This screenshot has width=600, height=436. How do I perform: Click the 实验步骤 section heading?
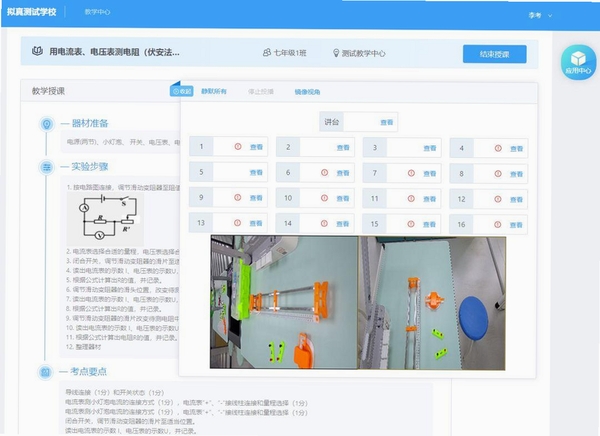point(90,167)
